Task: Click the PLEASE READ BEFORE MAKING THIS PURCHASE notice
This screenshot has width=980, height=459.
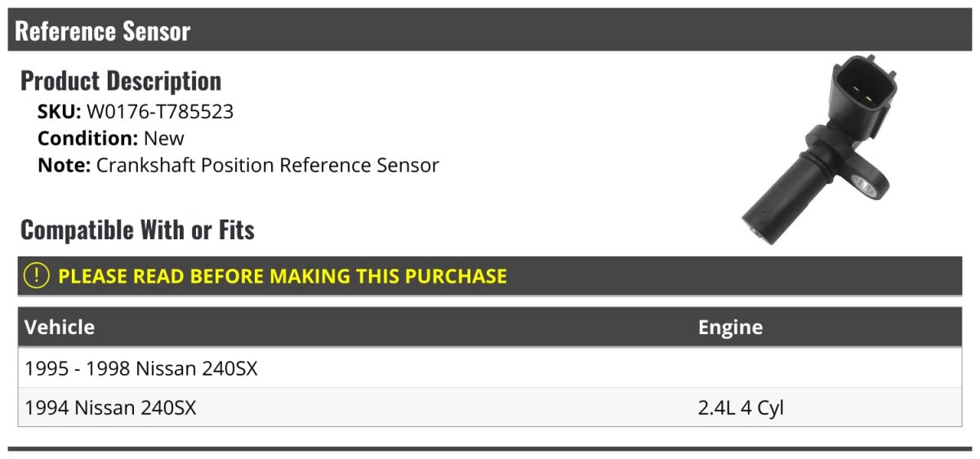Action: click(x=283, y=276)
